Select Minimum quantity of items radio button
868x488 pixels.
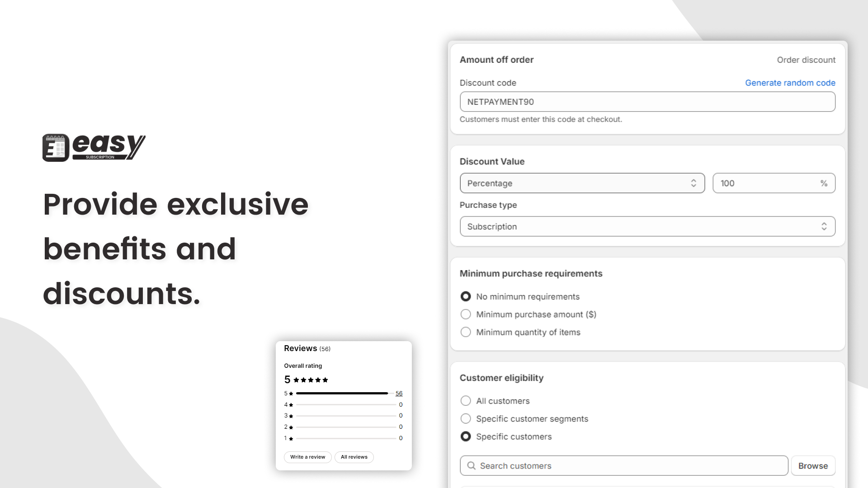point(465,332)
